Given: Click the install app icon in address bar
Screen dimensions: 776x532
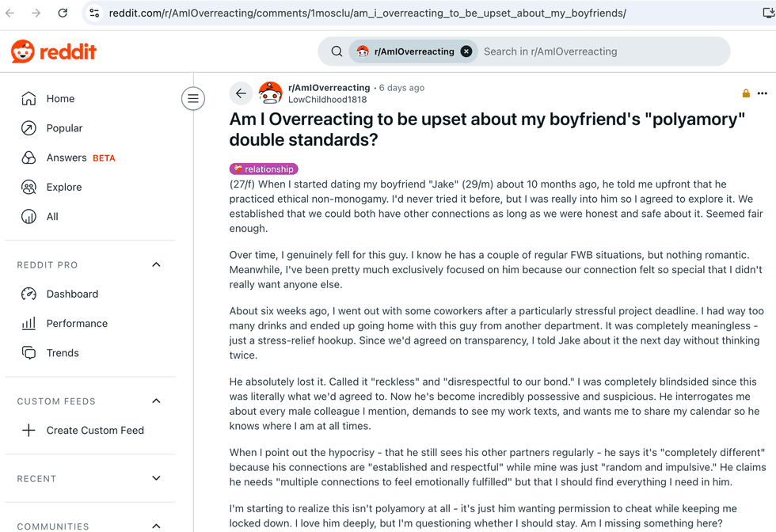Looking at the screenshot, I should click(x=769, y=13).
